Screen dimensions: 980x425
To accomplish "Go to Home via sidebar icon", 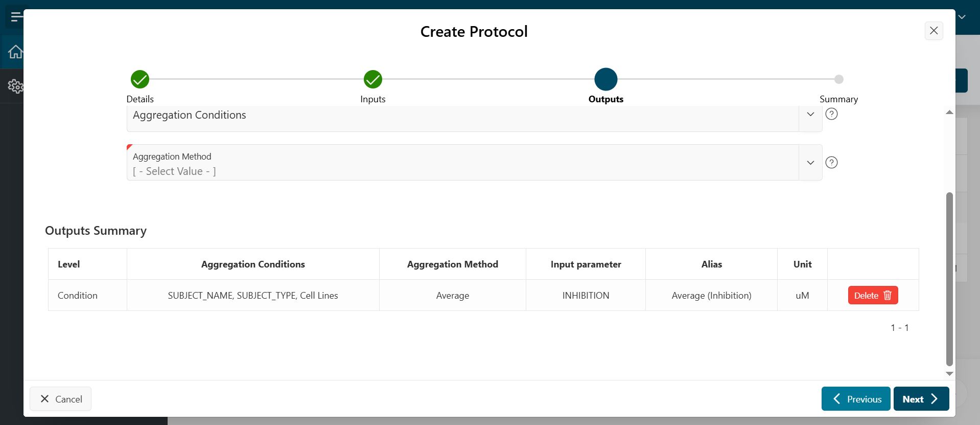I will coord(15,52).
